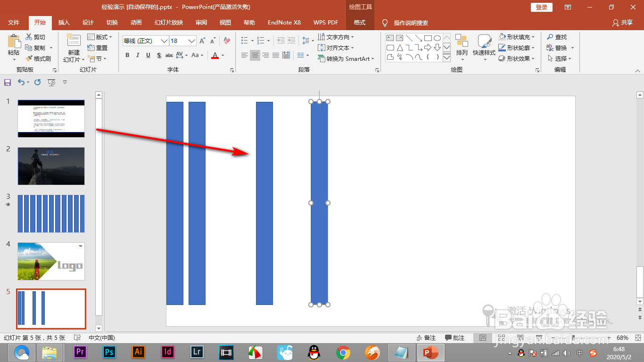Apply distributed alignment to text
This screenshot has width=644, height=362.
(286, 55)
